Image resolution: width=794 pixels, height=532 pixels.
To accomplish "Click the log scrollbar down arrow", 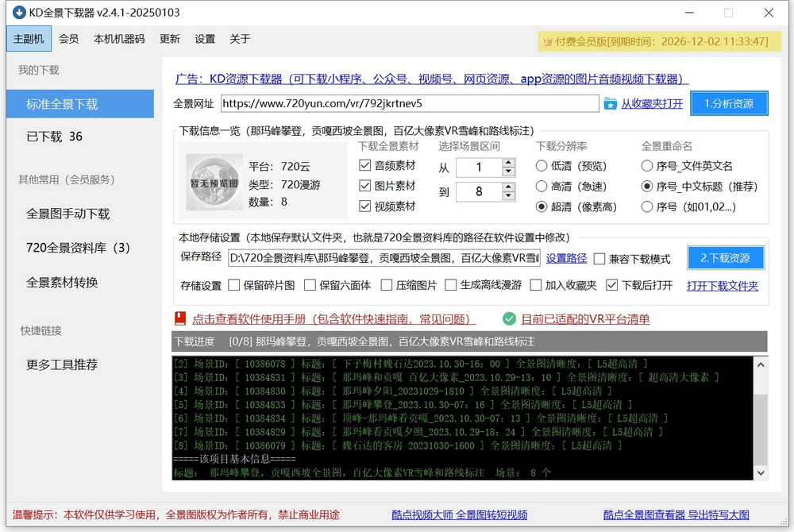I will click(x=761, y=472).
